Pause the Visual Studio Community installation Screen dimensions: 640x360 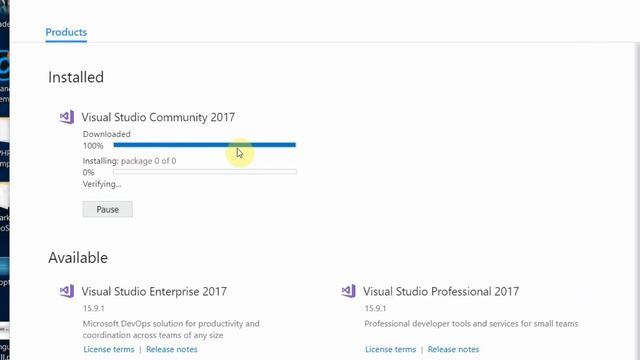point(107,209)
